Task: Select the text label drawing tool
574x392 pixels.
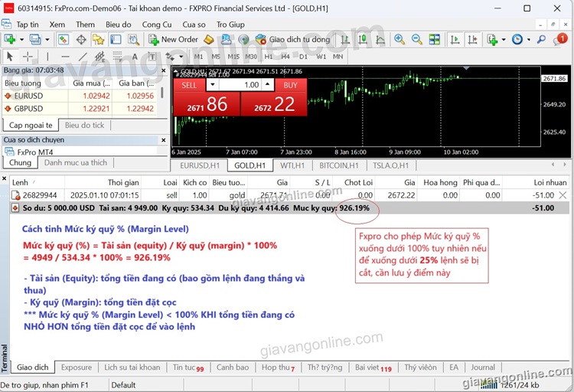Action: pos(135,56)
